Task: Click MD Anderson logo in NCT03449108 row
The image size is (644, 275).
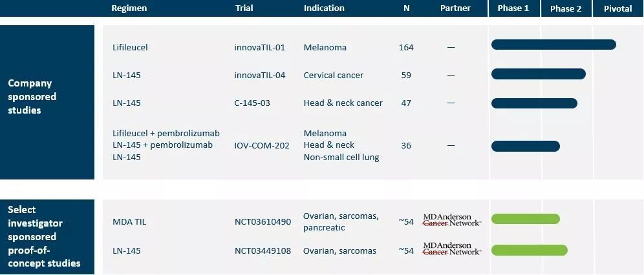Action: (x=452, y=249)
